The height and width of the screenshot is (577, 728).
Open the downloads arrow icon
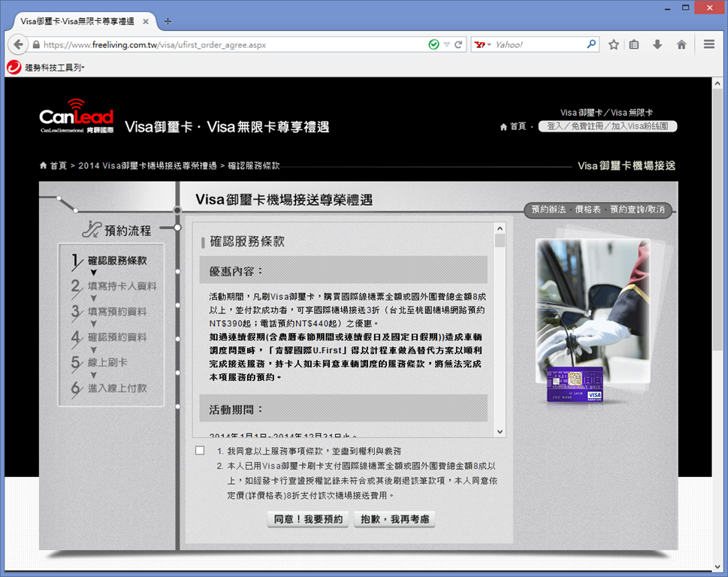click(x=657, y=44)
